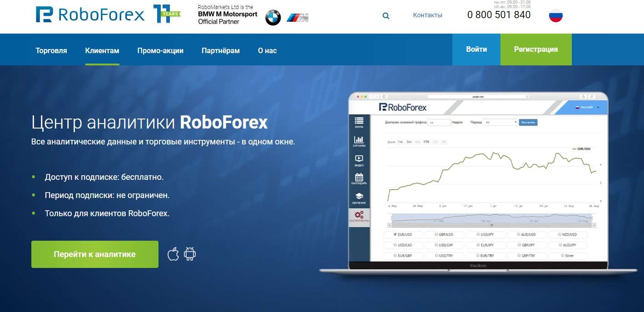Image resolution: width=644 pixels, height=312 pixels.
Task: Enable the EUR/JPY checkbox
Action: click(x=478, y=245)
